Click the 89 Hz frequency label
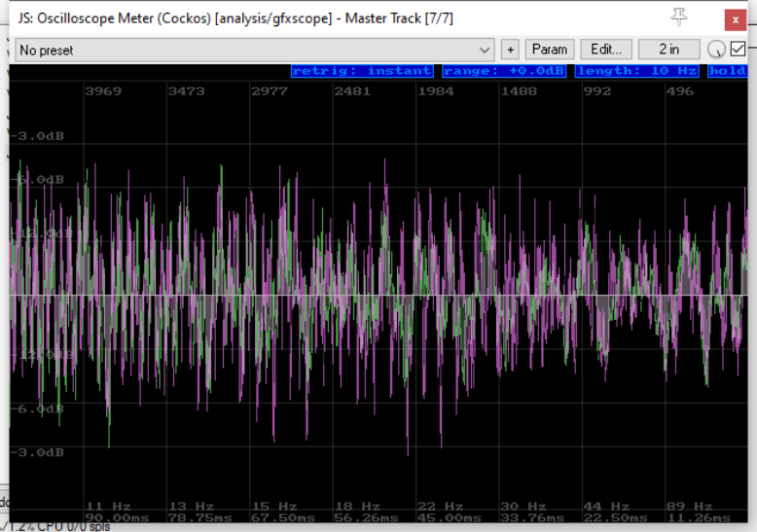 coord(690,507)
